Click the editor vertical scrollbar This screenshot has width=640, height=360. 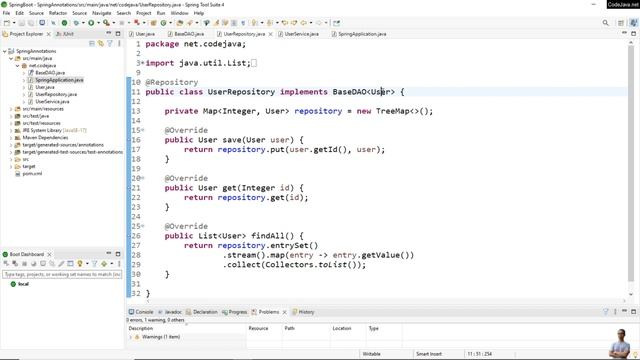click(631, 163)
